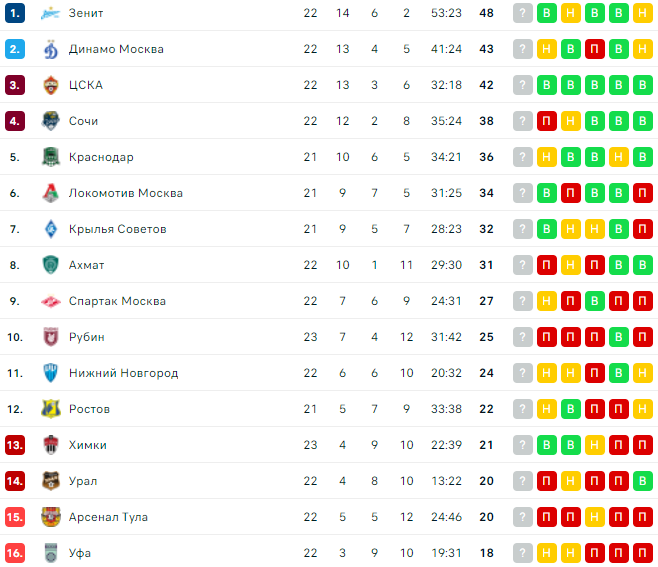The height and width of the screenshot is (567, 658).
Task: Click position badge 16 for Ufa
Action: pos(14,553)
